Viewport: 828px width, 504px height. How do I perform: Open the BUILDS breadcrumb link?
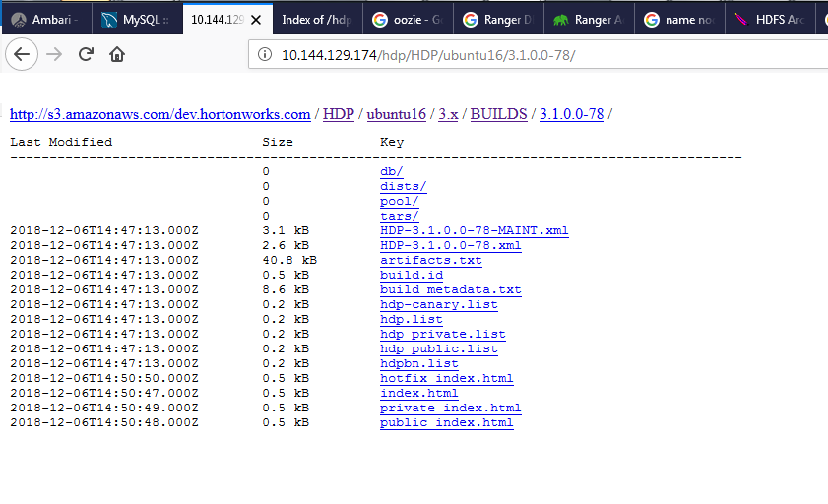pyautogui.click(x=498, y=114)
